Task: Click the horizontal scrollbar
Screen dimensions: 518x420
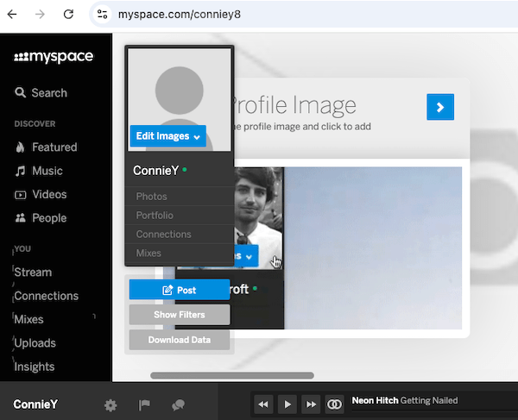Action: click(x=231, y=375)
